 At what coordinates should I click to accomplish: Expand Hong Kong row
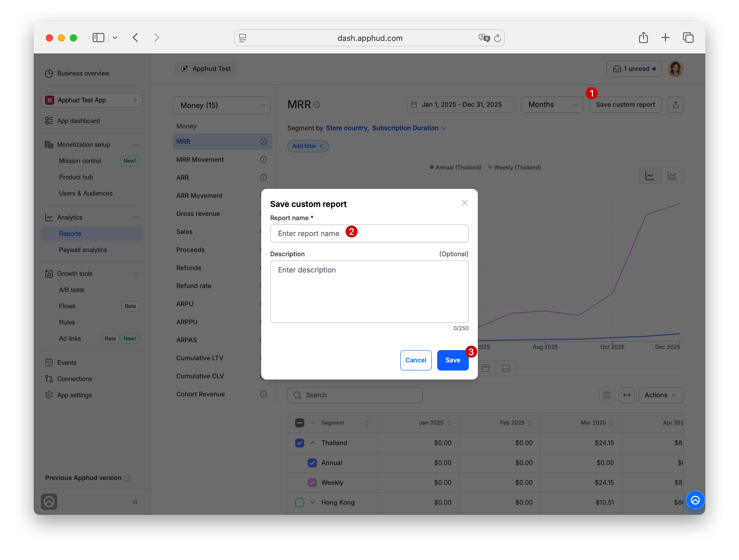[x=312, y=503]
